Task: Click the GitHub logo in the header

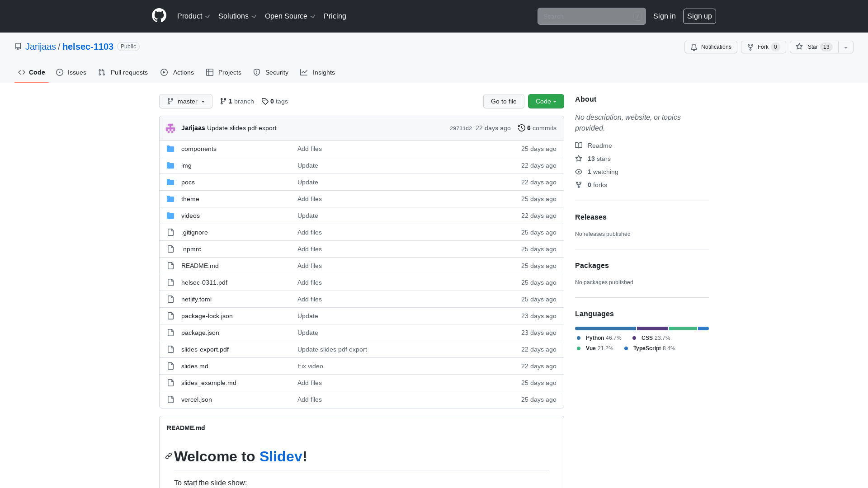Action: [x=159, y=16]
